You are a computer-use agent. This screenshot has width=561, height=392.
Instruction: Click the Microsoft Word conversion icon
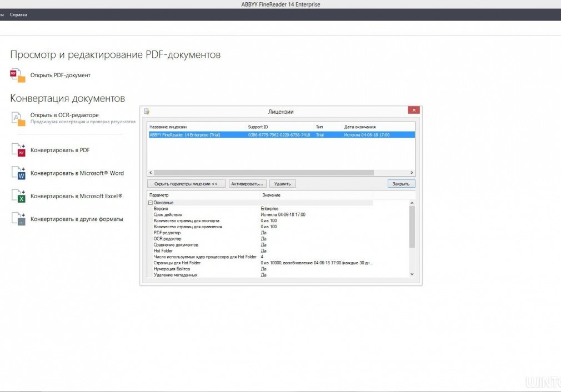click(x=18, y=173)
